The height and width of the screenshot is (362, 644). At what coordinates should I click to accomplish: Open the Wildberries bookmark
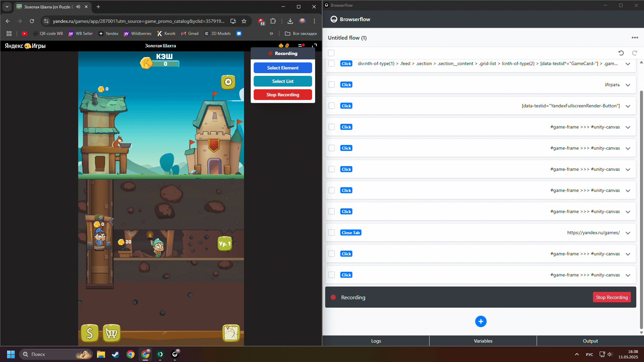(138, 34)
